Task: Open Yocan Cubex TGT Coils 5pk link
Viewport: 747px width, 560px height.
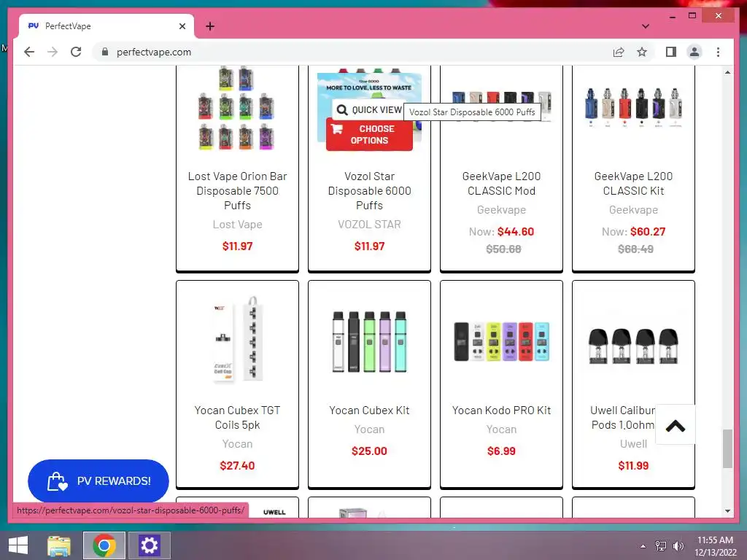Action: (237, 417)
